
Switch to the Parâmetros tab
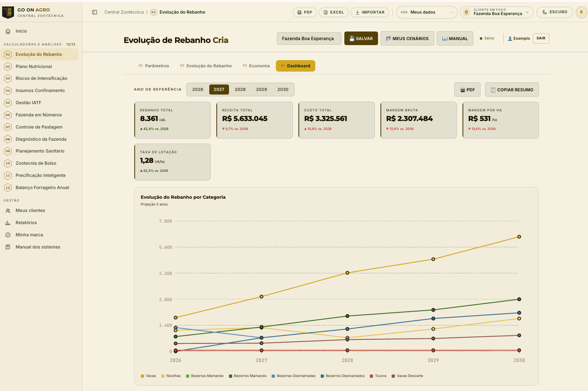(x=154, y=66)
